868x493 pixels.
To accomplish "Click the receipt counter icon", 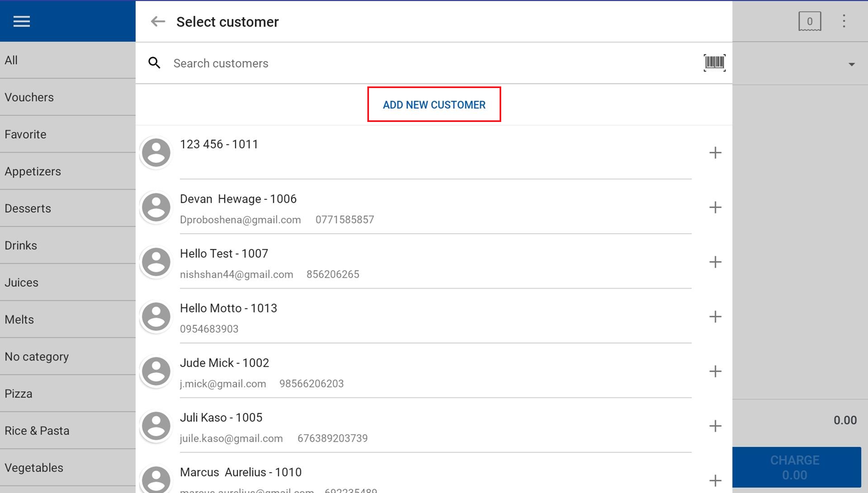I will (x=809, y=21).
